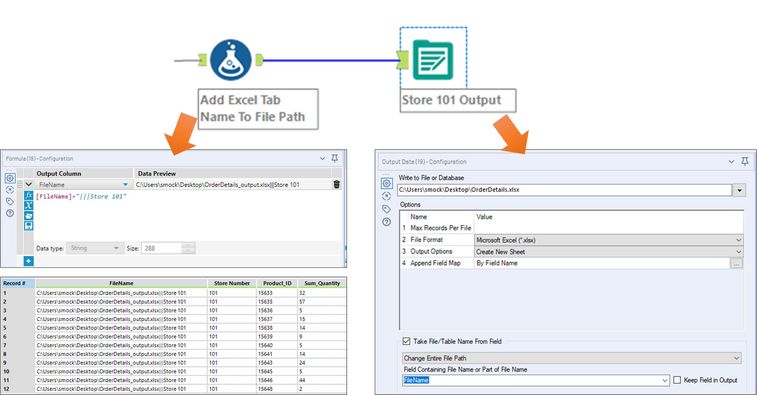Screen dimensions: 757x395
Task: Save the expression with disk icon
Action: 28,226
